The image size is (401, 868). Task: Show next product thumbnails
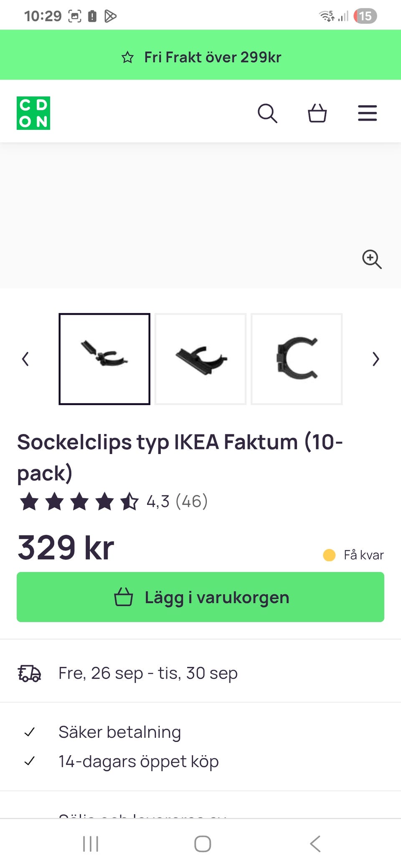(x=376, y=359)
